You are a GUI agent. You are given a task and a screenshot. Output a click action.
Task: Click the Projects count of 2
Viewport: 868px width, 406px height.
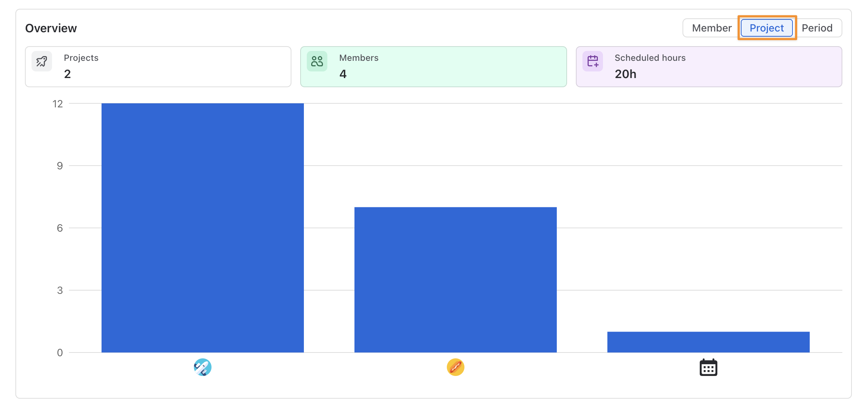[x=67, y=74]
